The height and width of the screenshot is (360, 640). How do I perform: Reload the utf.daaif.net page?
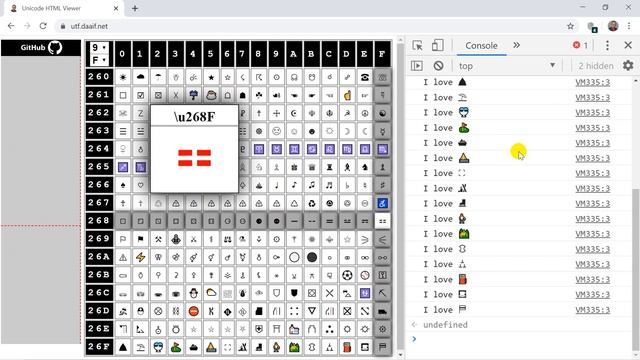[43, 26]
